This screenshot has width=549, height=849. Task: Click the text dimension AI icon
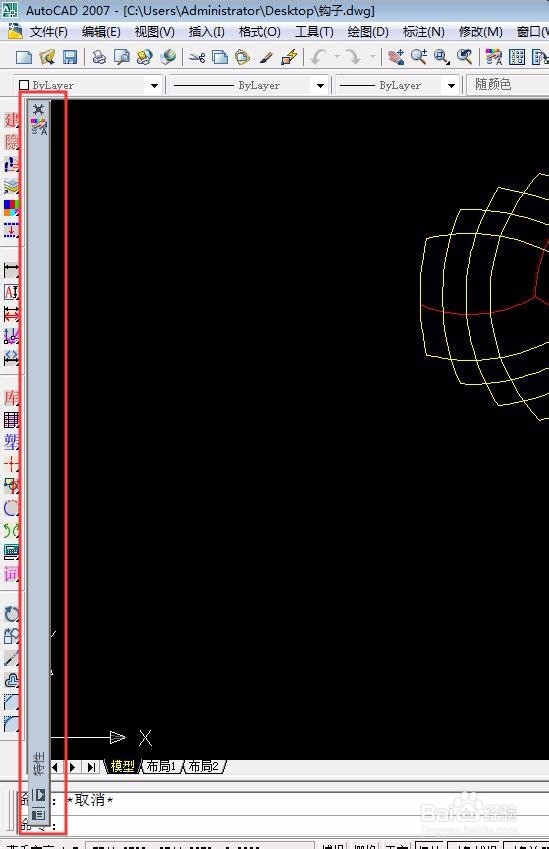11,292
